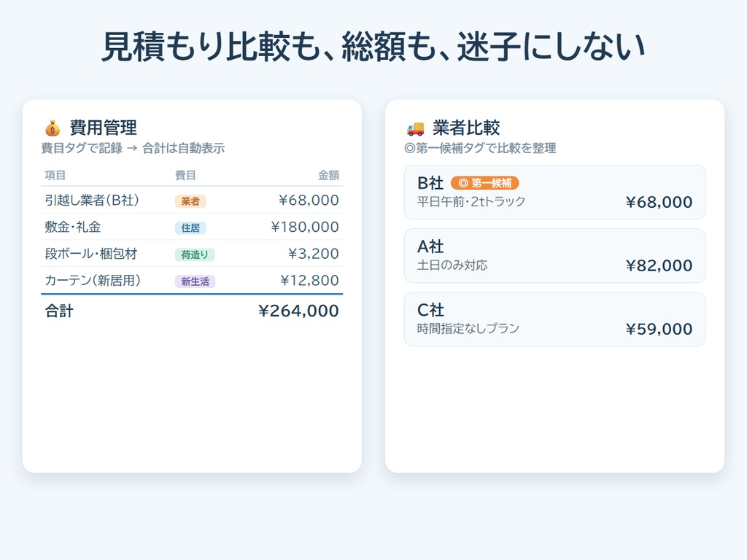Click the ◎第一候補タグで比較を整理 subtitle
Viewport: 747px width, 560px height.
(480, 148)
